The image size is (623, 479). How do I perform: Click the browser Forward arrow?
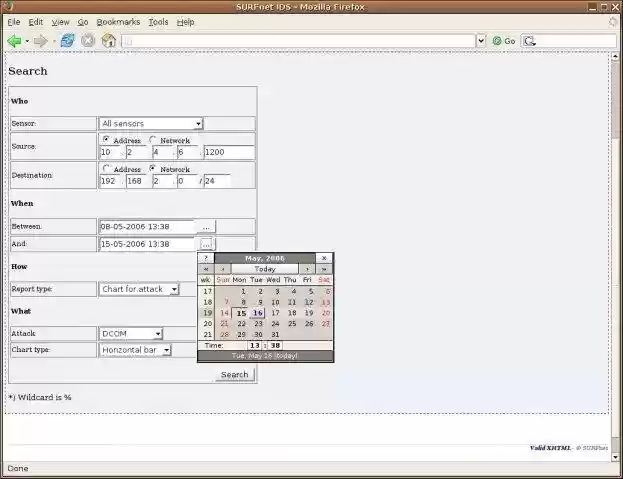[40, 41]
